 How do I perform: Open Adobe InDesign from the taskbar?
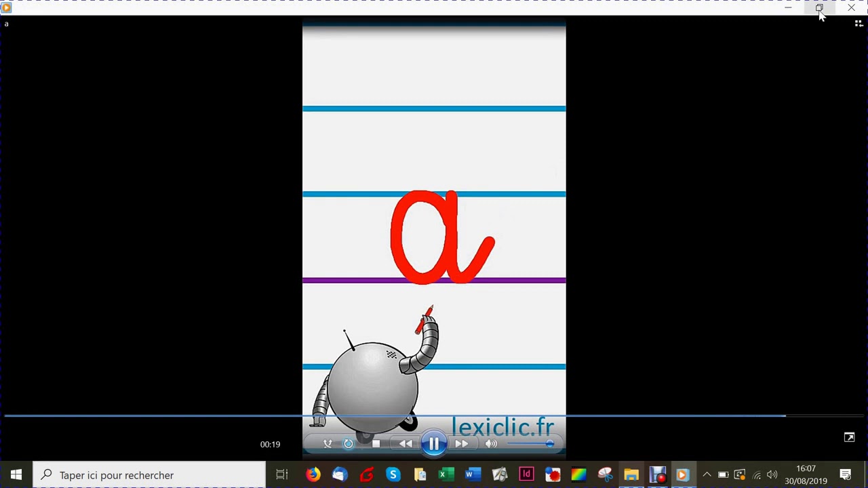tap(526, 475)
